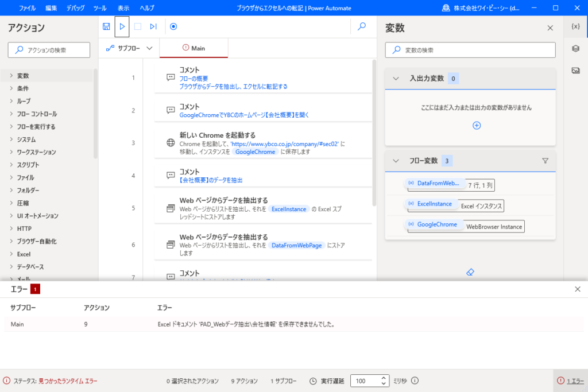This screenshot has height=392, width=588.
Task: Click the comment icon on step 4
Action: click(x=171, y=176)
